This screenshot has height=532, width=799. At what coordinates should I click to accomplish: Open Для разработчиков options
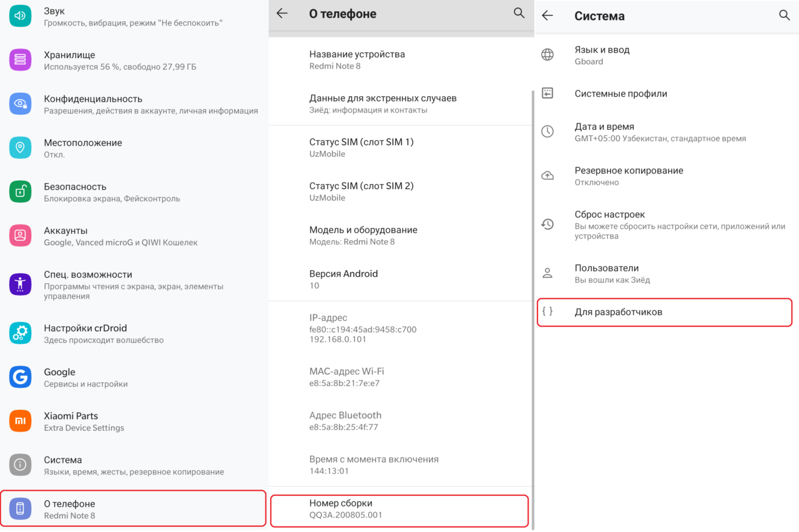point(664,312)
